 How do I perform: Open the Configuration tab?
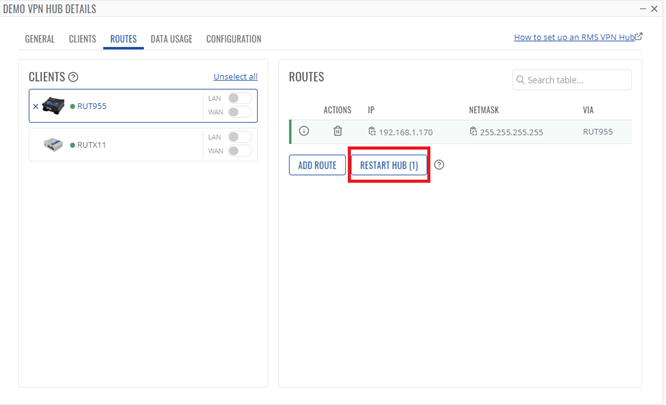(233, 39)
